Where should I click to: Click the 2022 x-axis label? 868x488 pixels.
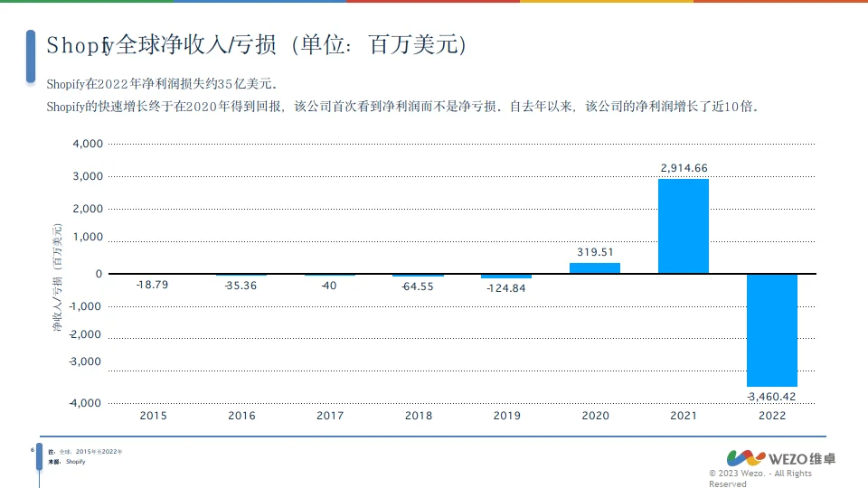[x=772, y=416]
